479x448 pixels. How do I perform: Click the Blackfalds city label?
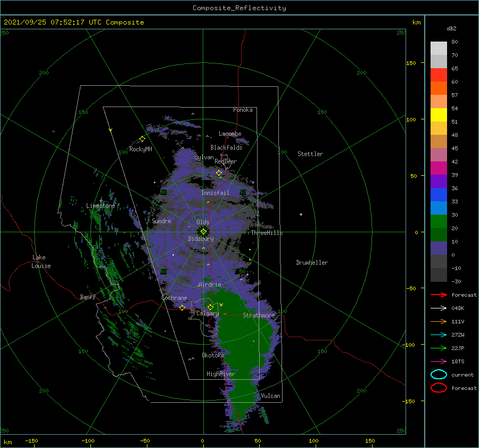click(x=226, y=148)
